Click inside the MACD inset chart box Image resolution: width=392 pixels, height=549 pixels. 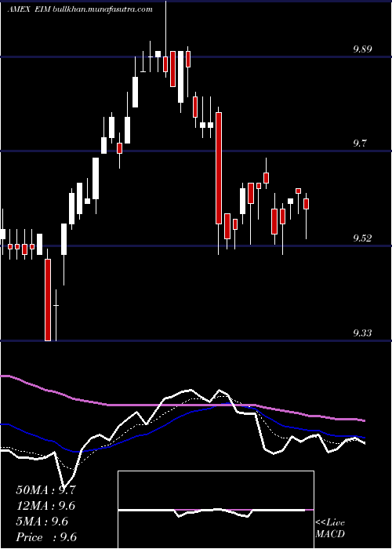tap(216, 510)
